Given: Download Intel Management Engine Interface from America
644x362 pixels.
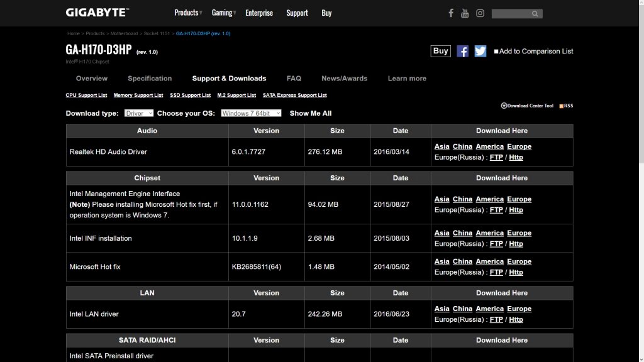Looking at the screenshot, I should point(489,199).
